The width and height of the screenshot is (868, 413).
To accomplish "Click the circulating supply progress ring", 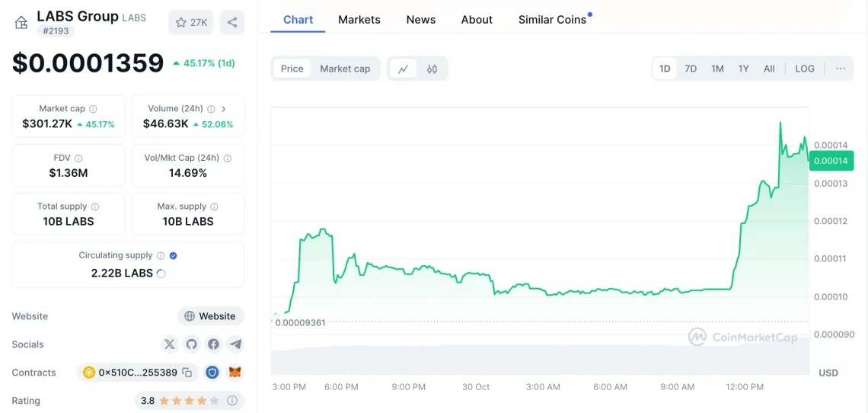I will (x=161, y=274).
